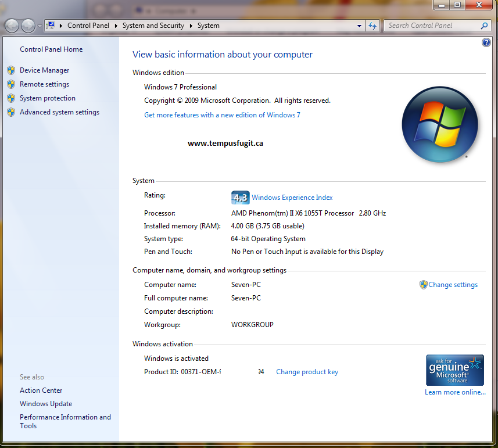Open Help with the blue question icon
The width and height of the screenshot is (498, 448).
pyautogui.click(x=486, y=42)
